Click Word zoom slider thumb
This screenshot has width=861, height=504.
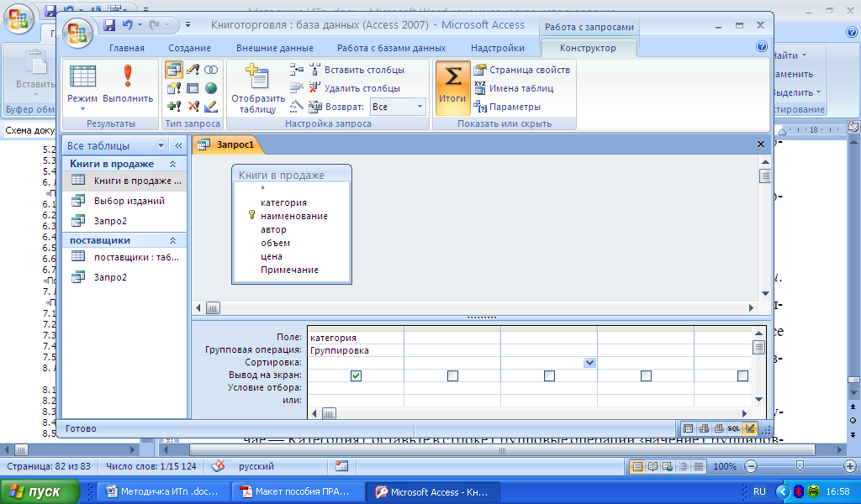[x=800, y=466]
